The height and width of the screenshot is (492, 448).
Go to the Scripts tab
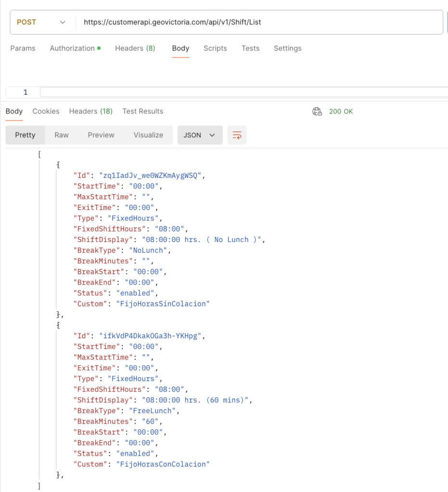[x=215, y=48]
